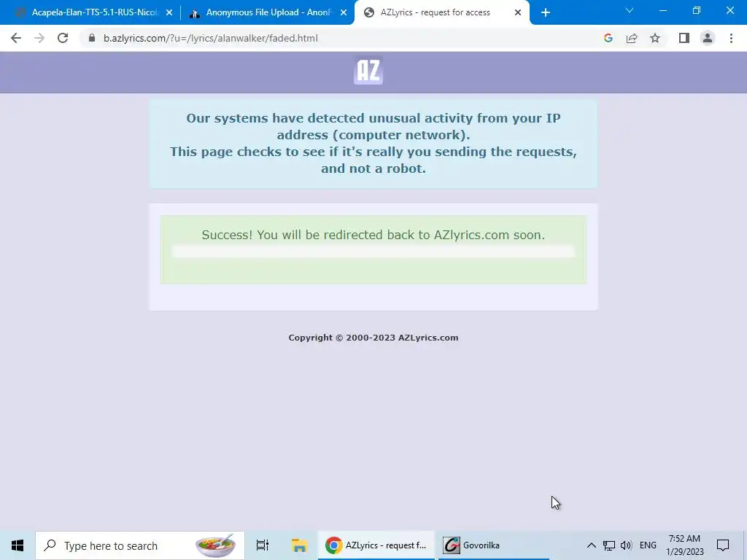Open network status tray icon
The image size is (747, 560).
point(609,545)
